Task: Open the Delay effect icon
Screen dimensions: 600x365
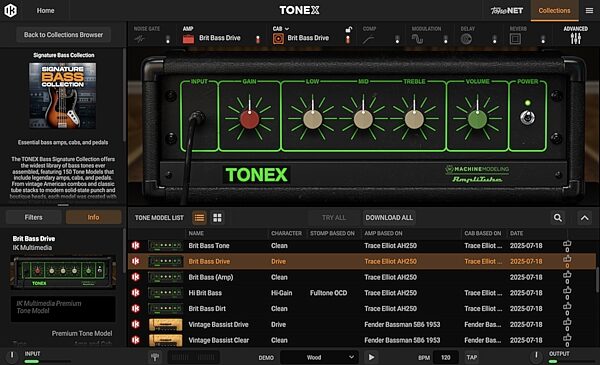Action: point(466,39)
